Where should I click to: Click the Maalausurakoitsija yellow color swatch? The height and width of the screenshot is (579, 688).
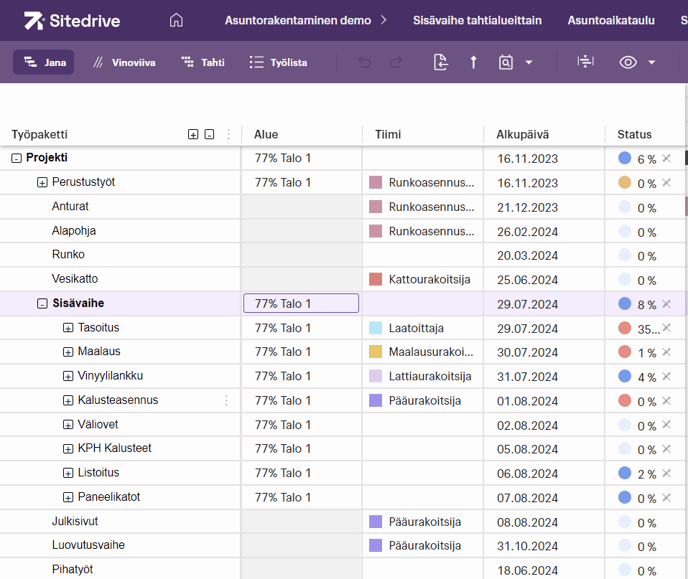pos(375,352)
